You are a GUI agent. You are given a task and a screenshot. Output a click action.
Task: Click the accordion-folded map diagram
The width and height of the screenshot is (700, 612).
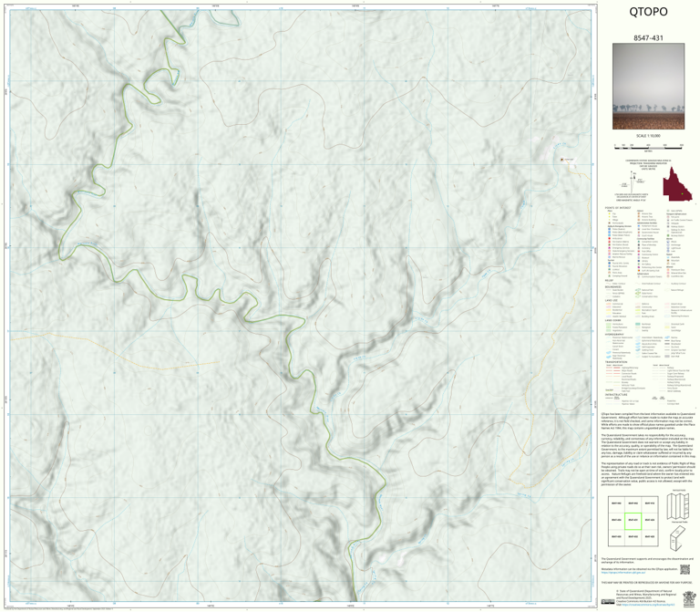678,506
